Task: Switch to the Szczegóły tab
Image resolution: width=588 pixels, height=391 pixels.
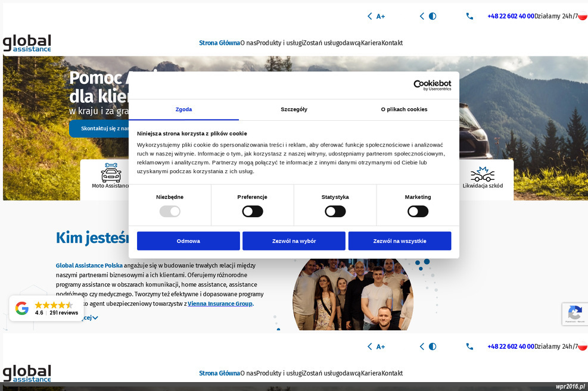Action: pos(294,110)
